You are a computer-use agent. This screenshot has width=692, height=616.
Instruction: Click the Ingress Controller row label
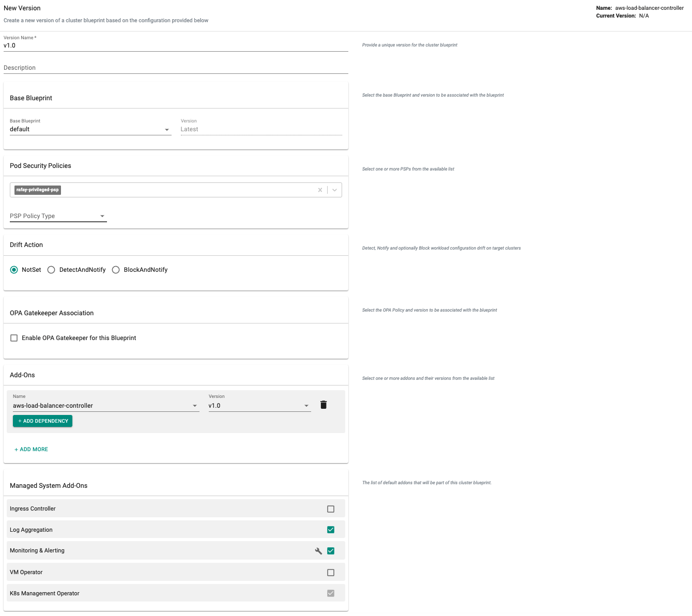[33, 509]
